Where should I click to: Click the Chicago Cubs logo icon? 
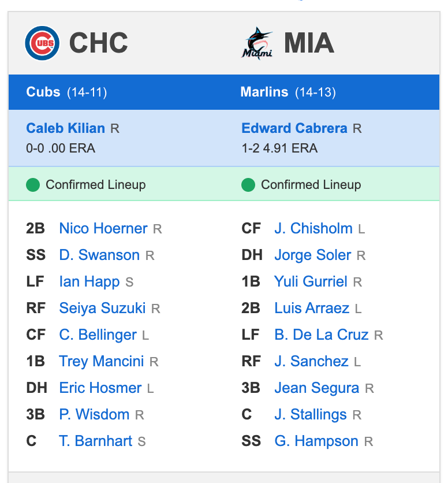tap(42, 43)
